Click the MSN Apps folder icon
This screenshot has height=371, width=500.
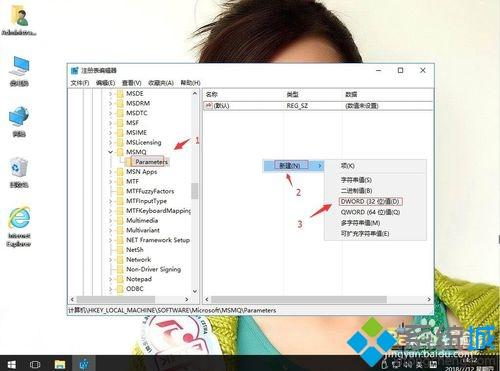[x=120, y=172]
